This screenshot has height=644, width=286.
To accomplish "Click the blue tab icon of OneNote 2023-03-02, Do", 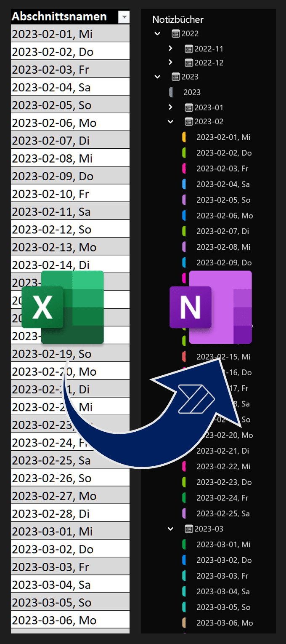I will (184, 560).
